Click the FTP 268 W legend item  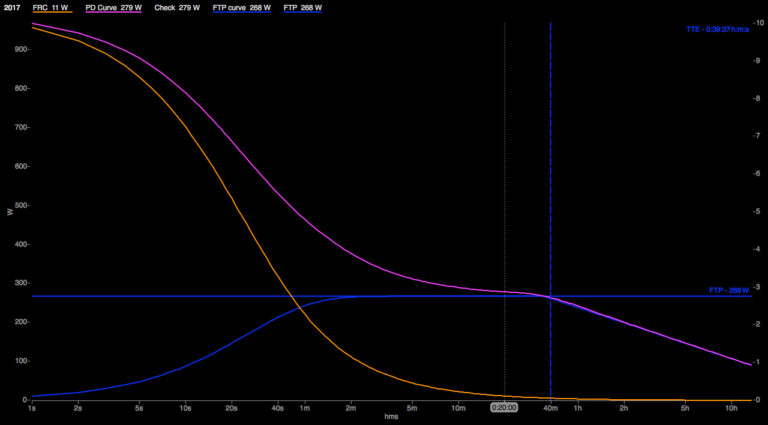302,7
